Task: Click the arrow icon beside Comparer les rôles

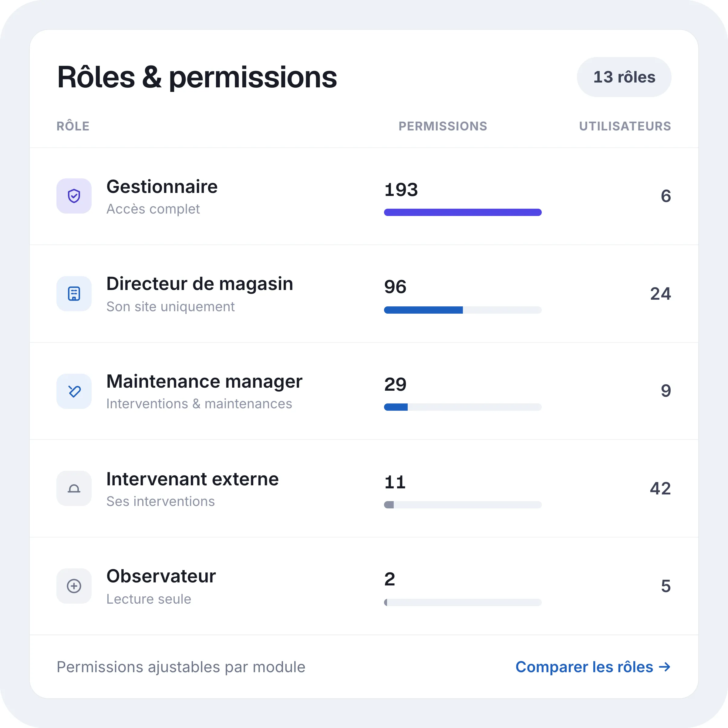Action: 665,667
